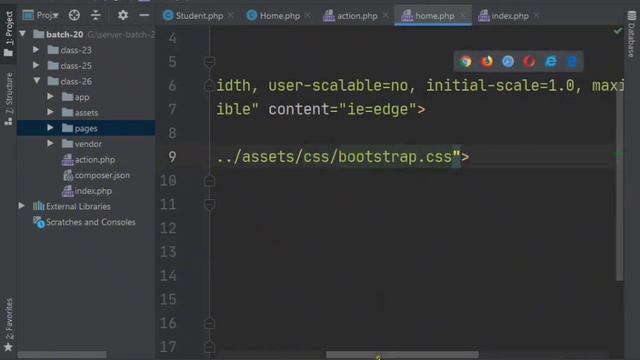The width and height of the screenshot is (640, 360).
Task: Click the locate/scroll from source target icon
Action: [74, 16]
